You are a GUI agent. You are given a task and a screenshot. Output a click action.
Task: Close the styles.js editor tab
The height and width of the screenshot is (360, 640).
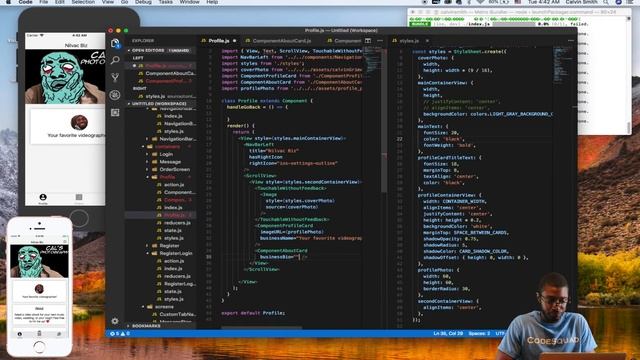[x=427, y=41]
